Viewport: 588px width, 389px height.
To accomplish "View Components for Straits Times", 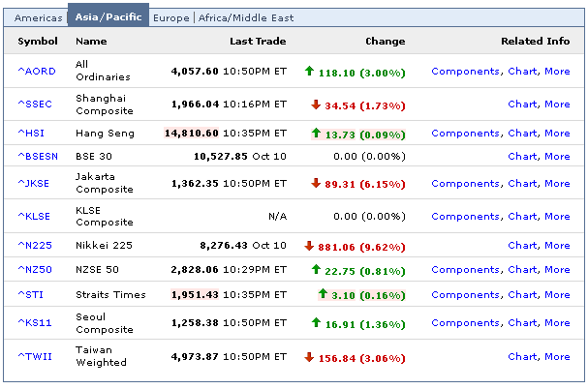I will tap(465, 295).
